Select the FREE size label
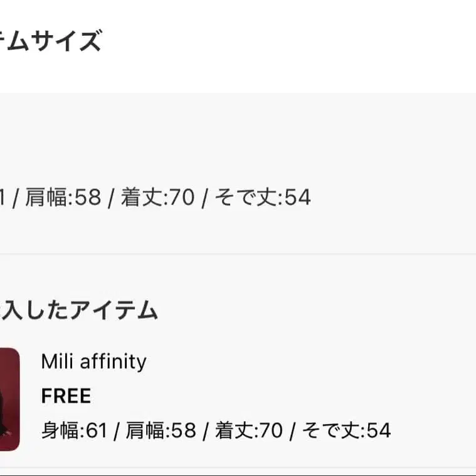Screen dimensions: 476x476 66,396
